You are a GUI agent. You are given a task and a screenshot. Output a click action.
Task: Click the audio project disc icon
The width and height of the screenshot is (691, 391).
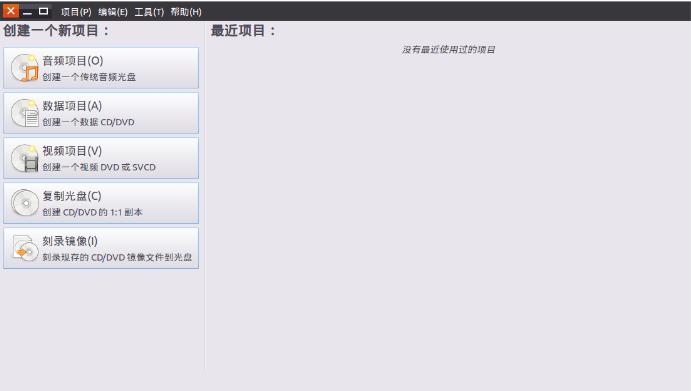[x=25, y=68]
